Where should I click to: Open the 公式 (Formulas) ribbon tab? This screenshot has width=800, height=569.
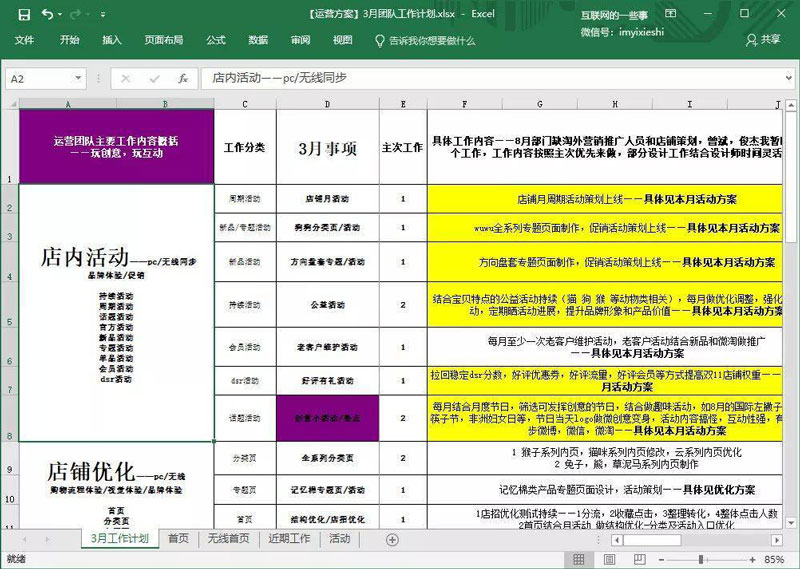tap(215, 40)
